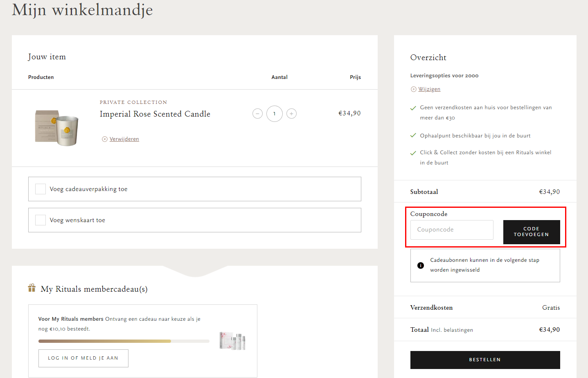Check the Voeg cadeauverpakking toe checkbox
Viewport: 588px width, 378px height.
pos(41,189)
